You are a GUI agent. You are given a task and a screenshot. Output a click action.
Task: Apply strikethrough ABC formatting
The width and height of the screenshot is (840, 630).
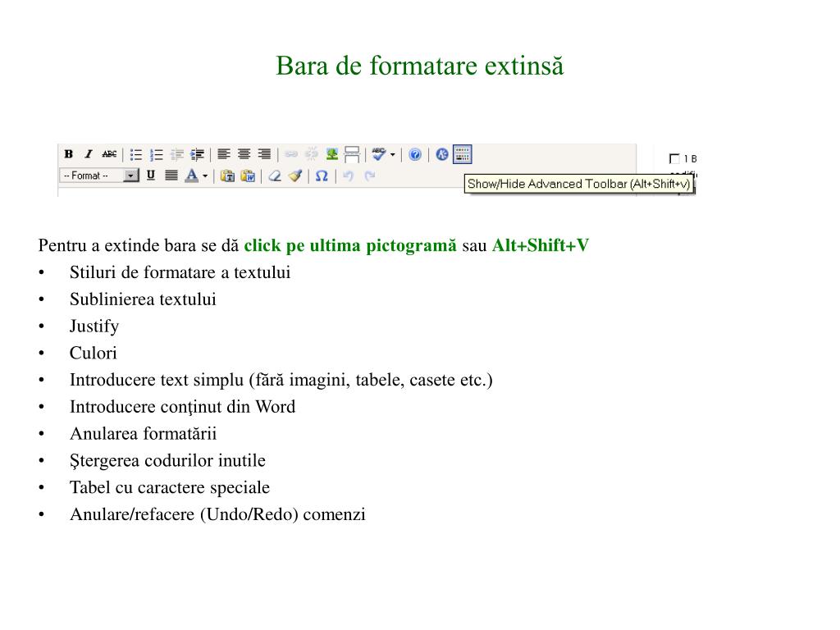(x=109, y=154)
